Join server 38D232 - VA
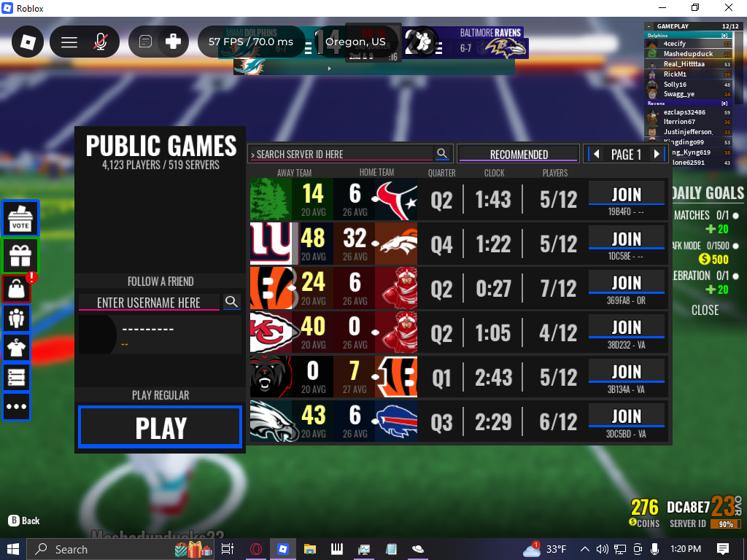Image resolution: width=747 pixels, height=560 pixels. [627, 326]
